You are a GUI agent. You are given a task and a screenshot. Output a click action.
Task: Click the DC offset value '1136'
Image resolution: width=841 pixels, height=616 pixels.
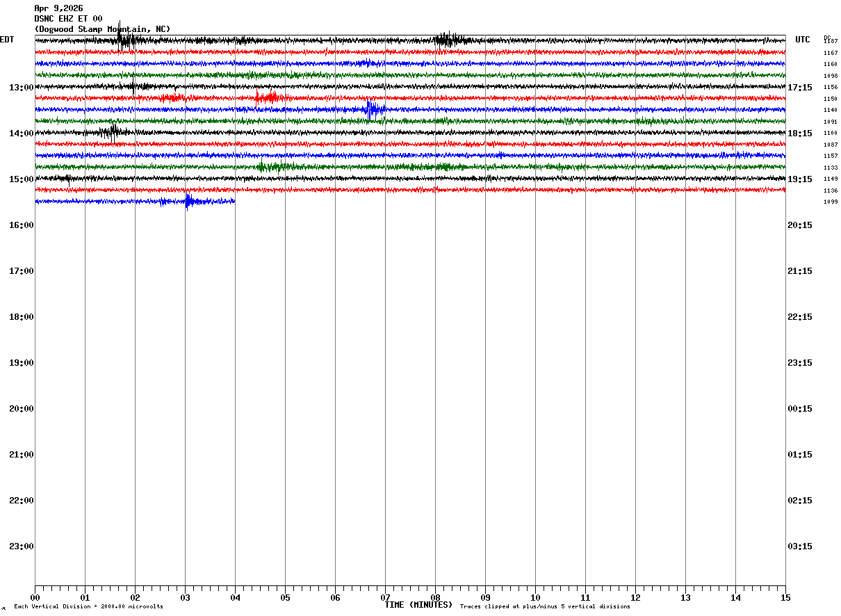pos(831,191)
